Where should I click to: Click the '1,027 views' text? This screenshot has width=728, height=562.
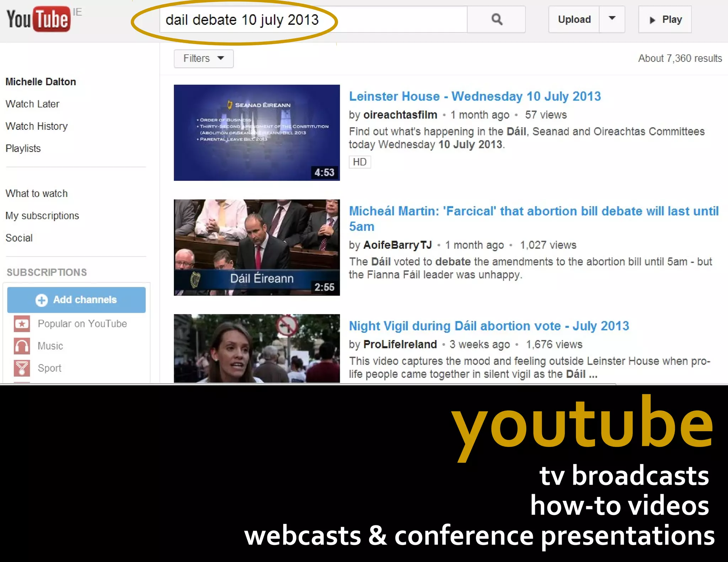click(x=548, y=245)
